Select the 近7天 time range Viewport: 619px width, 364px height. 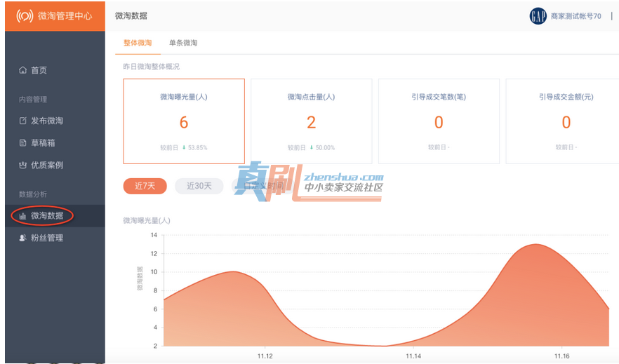click(x=145, y=186)
